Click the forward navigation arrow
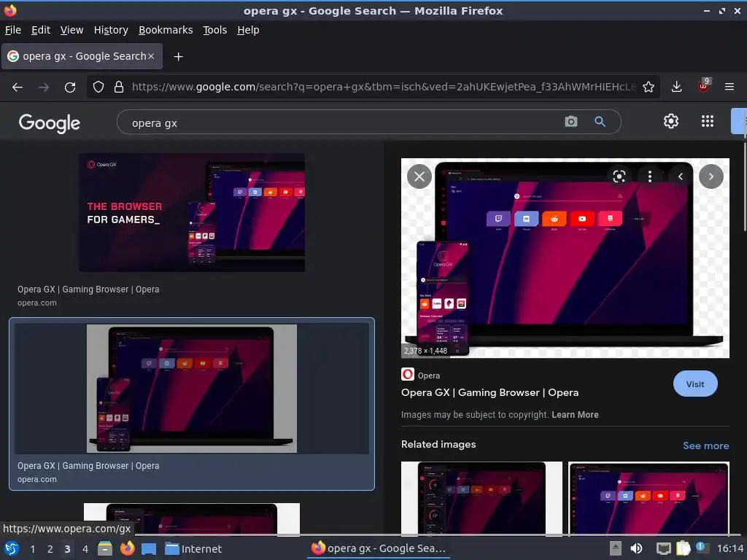Viewport: 747px width, 560px height. pos(44,87)
